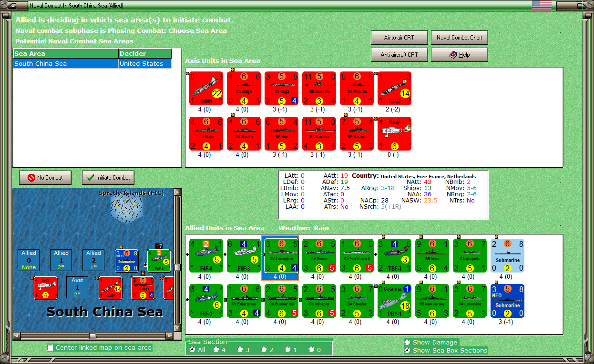Click the Sea Area column header
Screen dimensions: 594x364
(x=66, y=54)
